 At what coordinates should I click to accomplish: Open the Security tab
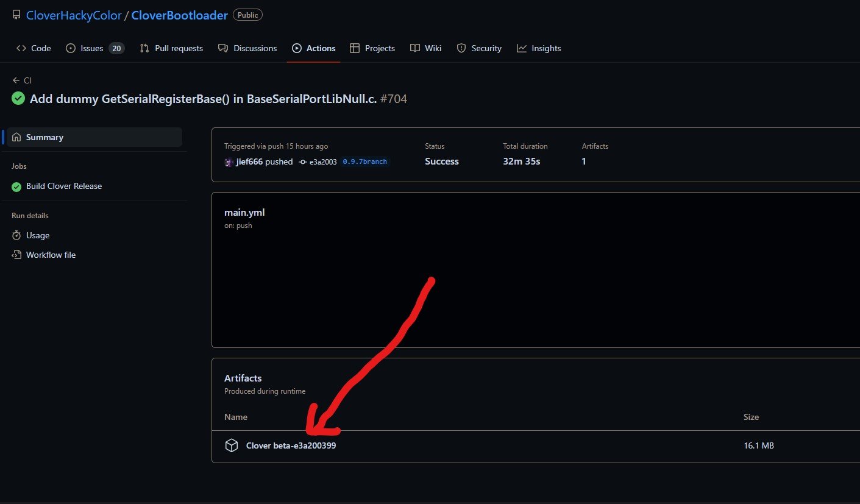click(x=479, y=48)
